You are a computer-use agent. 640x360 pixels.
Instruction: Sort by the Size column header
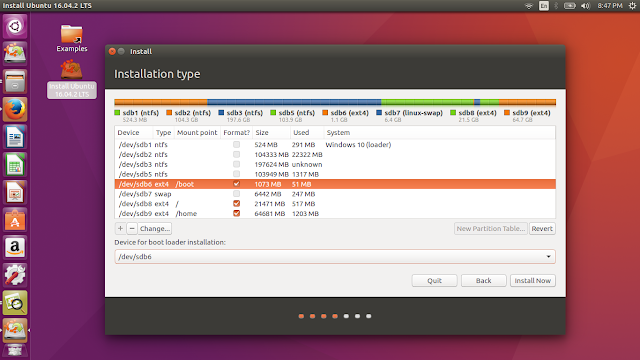pos(271,133)
